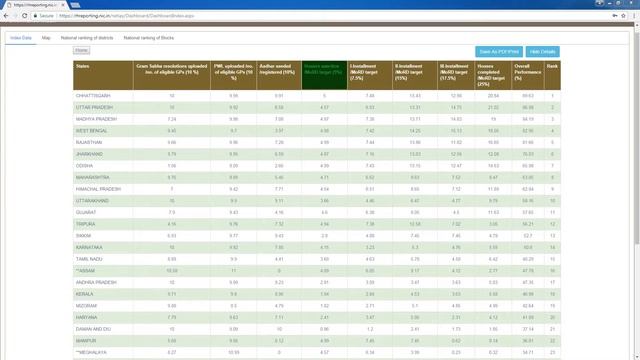
Task: Click the Aadhar seeded column header
Action: 279,75
